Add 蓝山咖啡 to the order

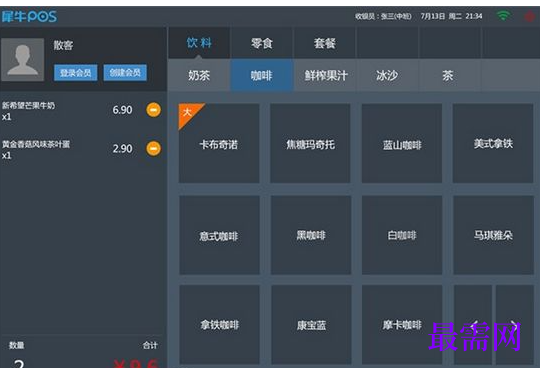tap(402, 143)
